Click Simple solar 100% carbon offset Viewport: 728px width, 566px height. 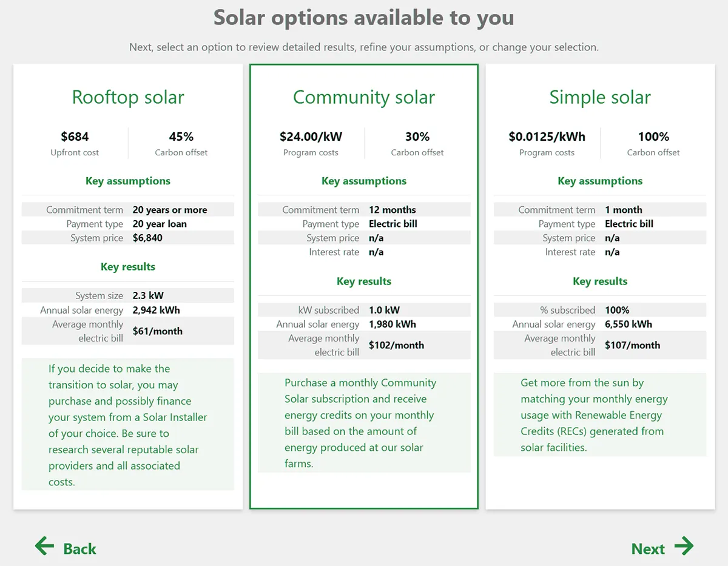[653, 137]
